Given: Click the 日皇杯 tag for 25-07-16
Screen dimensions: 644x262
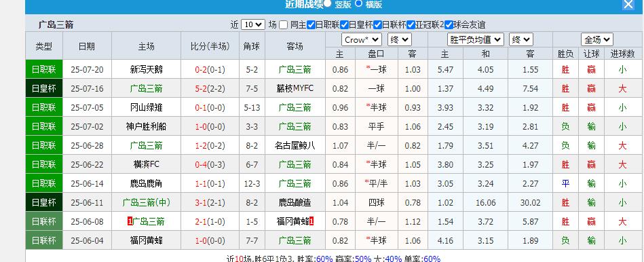Looking at the screenshot, I should [43, 88].
